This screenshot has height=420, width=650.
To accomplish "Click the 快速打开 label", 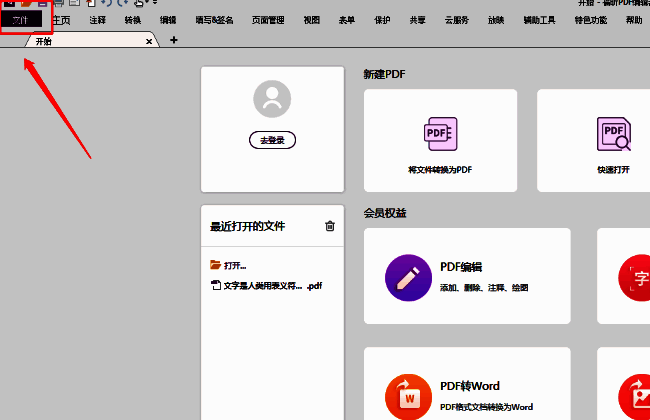I will point(614,170).
